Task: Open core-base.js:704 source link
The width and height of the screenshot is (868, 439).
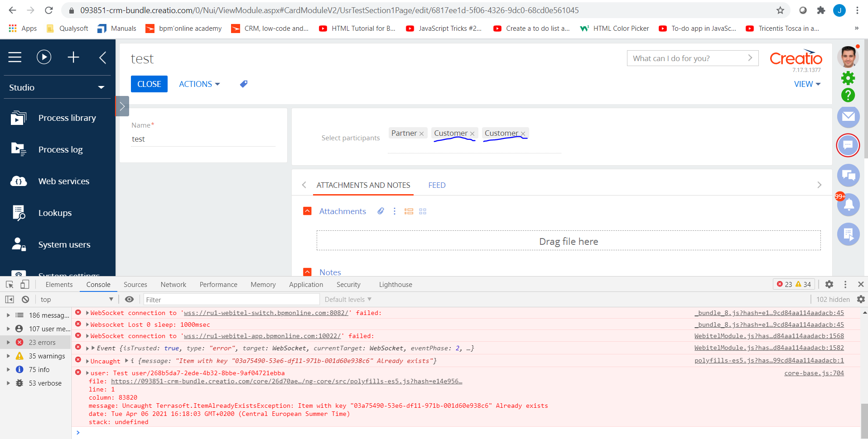Action: tap(814, 373)
